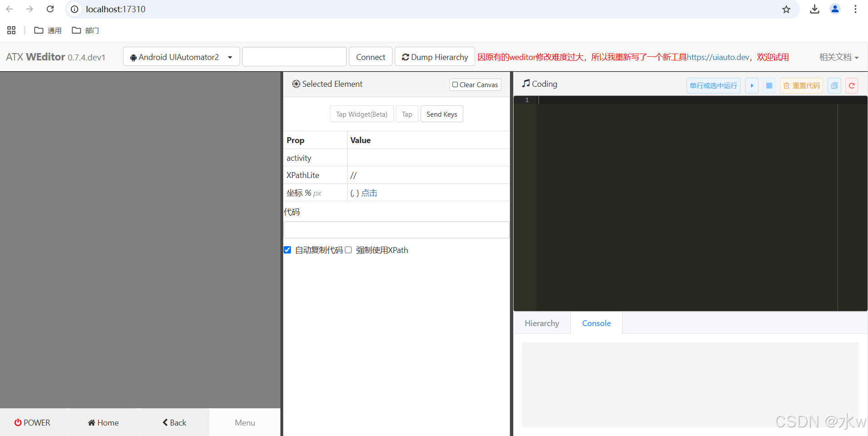Reload the editor with the red refresh icon

(x=852, y=85)
